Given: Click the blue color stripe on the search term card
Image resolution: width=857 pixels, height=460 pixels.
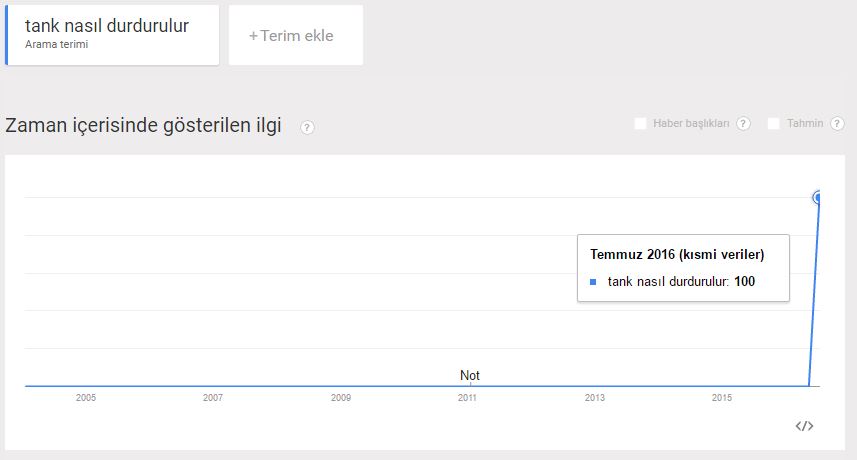Looking at the screenshot, I should 7,35.
